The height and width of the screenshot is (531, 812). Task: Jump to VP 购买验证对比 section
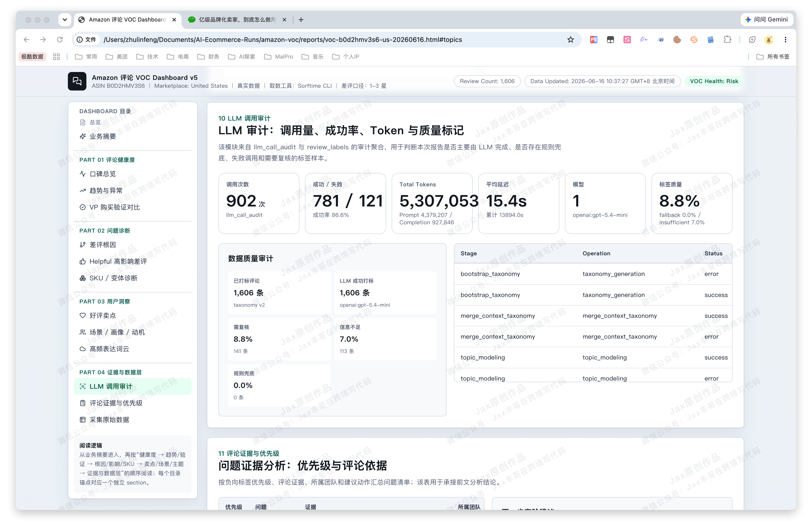pyautogui.click(x=133, y=207)
